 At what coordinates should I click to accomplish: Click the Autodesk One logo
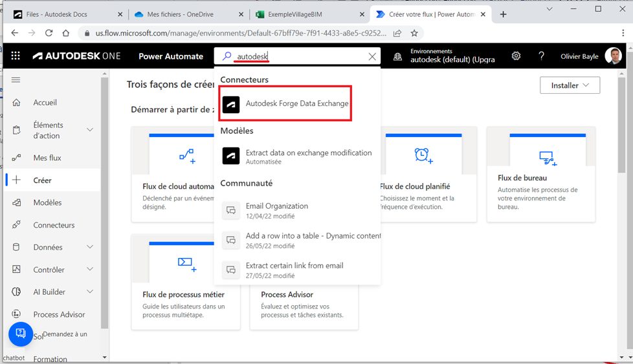click(77, 56)
